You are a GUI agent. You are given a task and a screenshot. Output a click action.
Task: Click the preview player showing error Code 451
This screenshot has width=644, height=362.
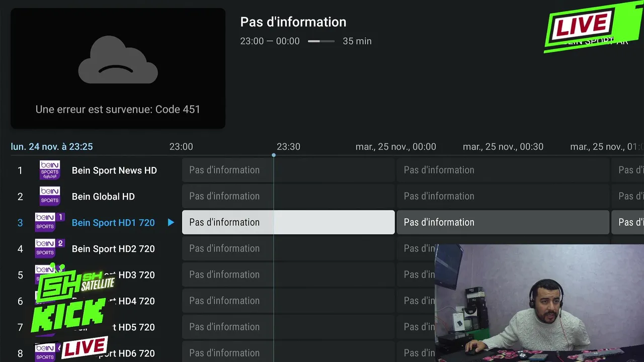click(x=118, y=68)
